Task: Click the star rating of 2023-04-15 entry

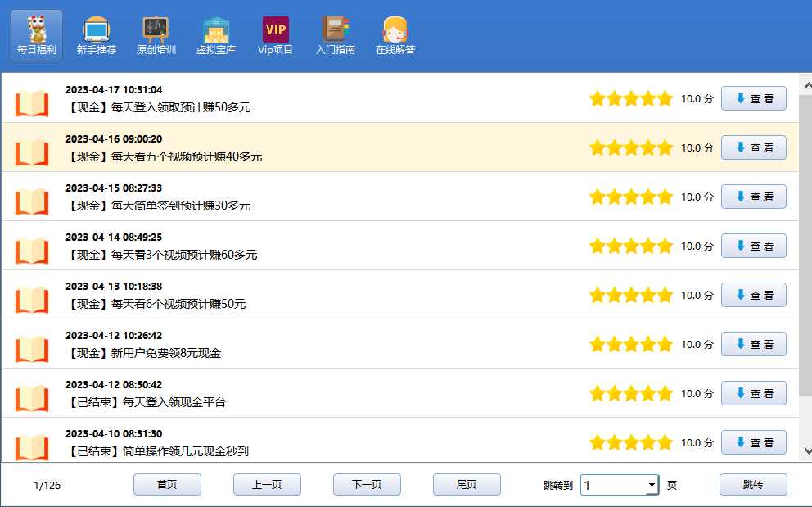Action: click(x=631, y=197)
